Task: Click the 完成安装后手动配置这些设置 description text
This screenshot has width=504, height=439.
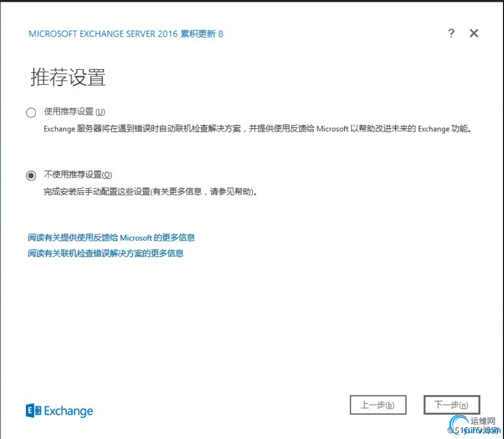Action: pos(151,192)
